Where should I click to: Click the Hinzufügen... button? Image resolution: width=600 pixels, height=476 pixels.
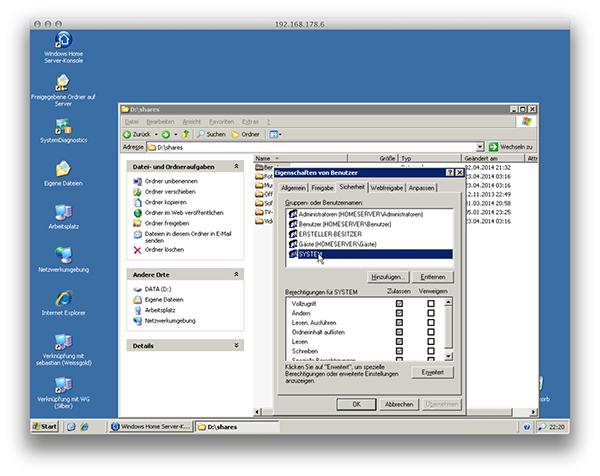pos(389,275)
